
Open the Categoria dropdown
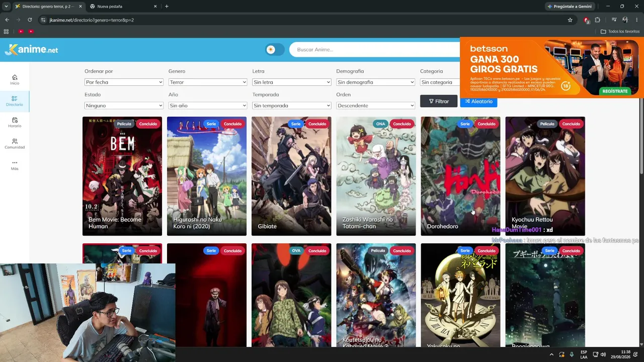[x=440, y=82]
